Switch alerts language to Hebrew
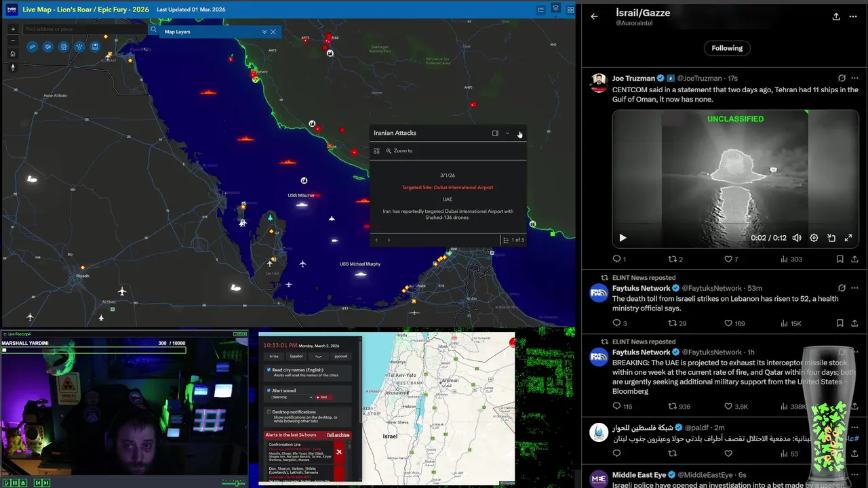 click(274, 356)
